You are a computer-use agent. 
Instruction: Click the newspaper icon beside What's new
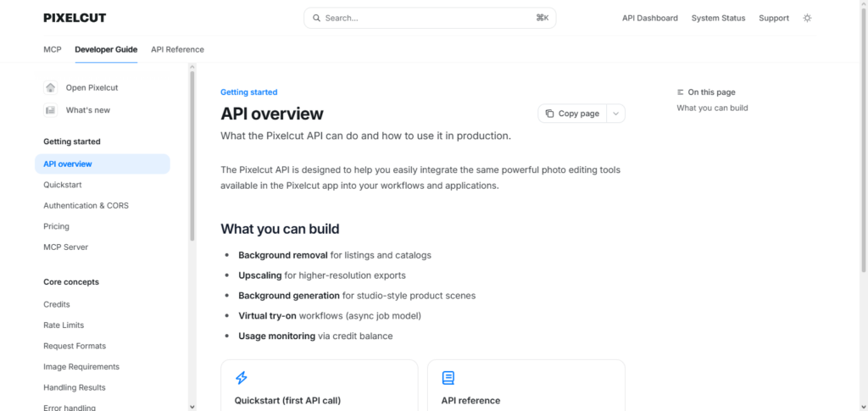click(x=51, y=110)
